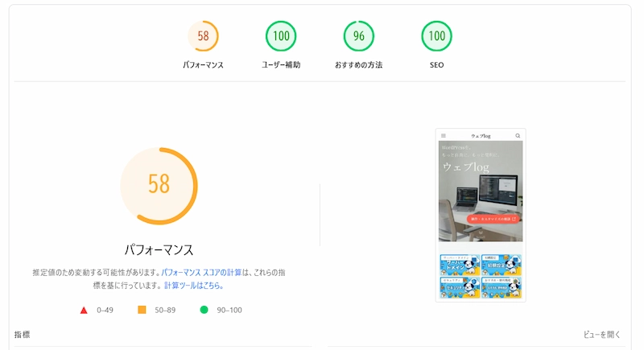Click the large パフォーマンス heading

pos(159,249)
